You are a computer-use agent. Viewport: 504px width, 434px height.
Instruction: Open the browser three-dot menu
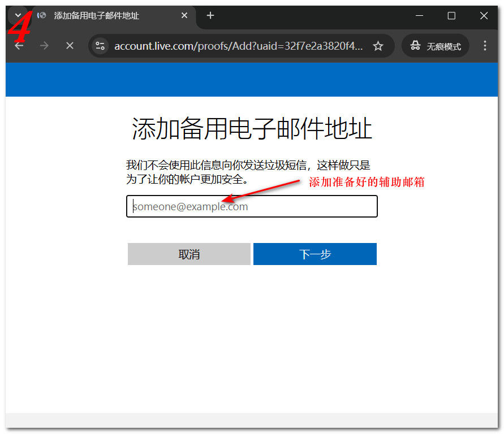tap(485, 46)
